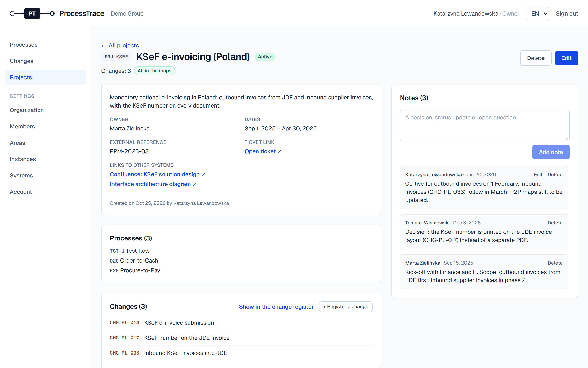Click the Active status badge

pos(265,57)
